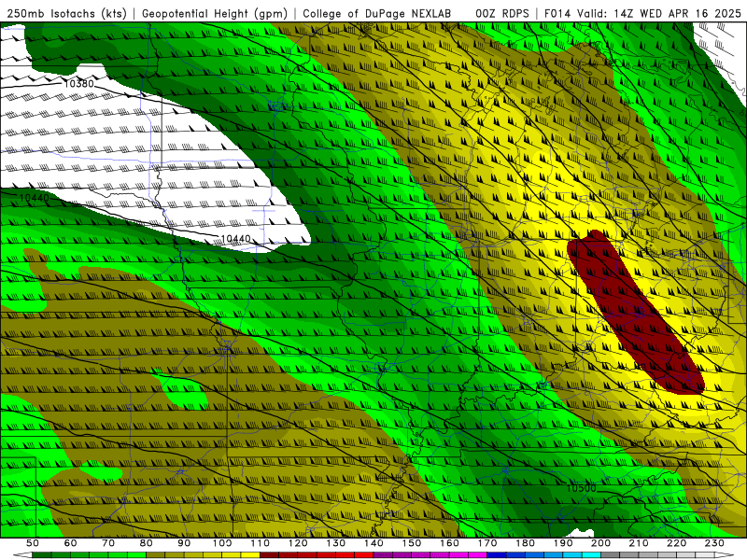Screen dimensions: 747x560
Task: Click the 60 value on the color scale
Action: coord(70,543)
